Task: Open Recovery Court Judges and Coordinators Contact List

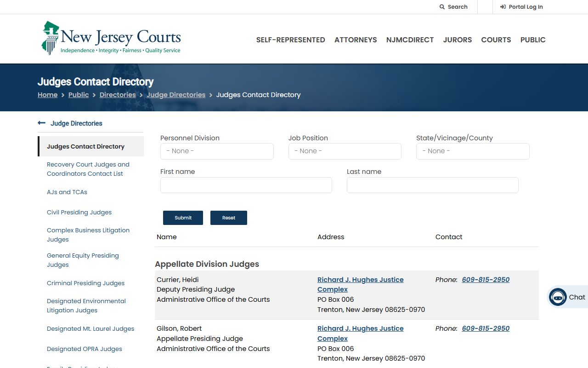Action: pyautogui.click(x=88, y=169)
